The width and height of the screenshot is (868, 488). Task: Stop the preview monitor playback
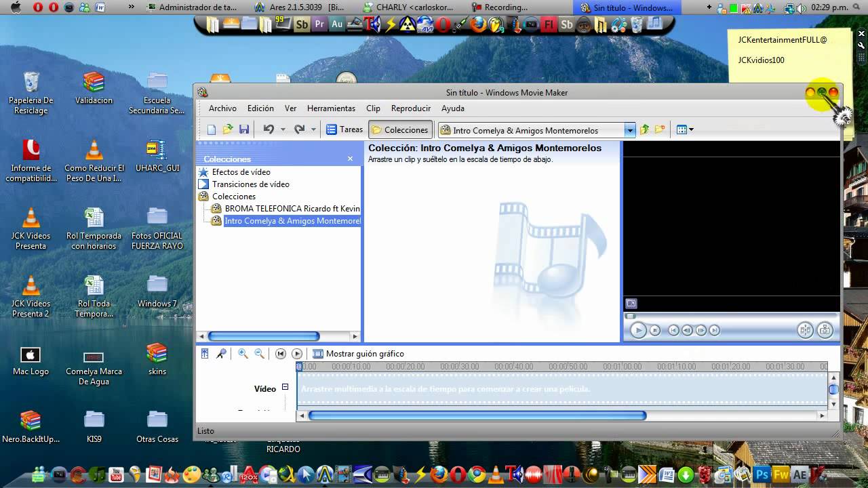click(x=654, y=330)
